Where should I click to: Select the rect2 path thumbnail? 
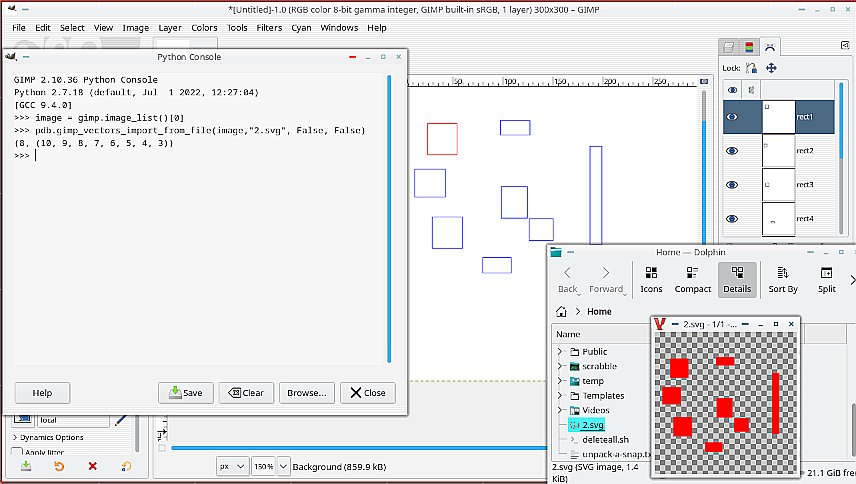(778, 151)
